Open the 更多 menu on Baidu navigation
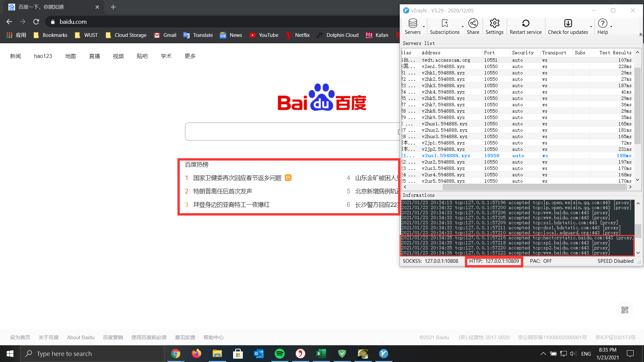This screenshot has width=644, height=362. (x=190, y=56)
